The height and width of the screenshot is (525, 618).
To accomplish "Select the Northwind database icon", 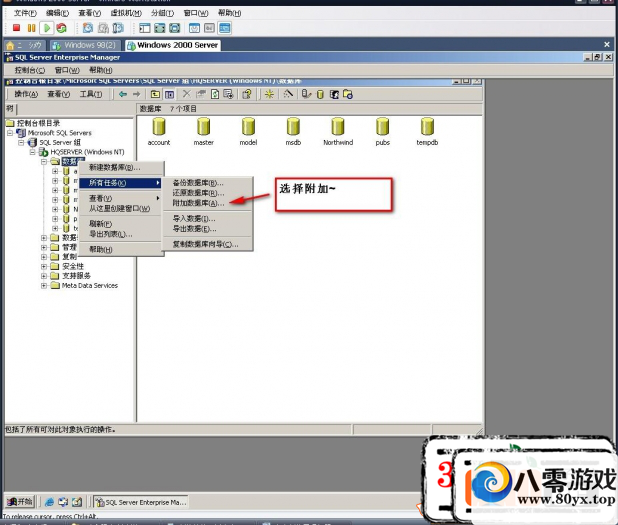I will click(x=338, y=132).
